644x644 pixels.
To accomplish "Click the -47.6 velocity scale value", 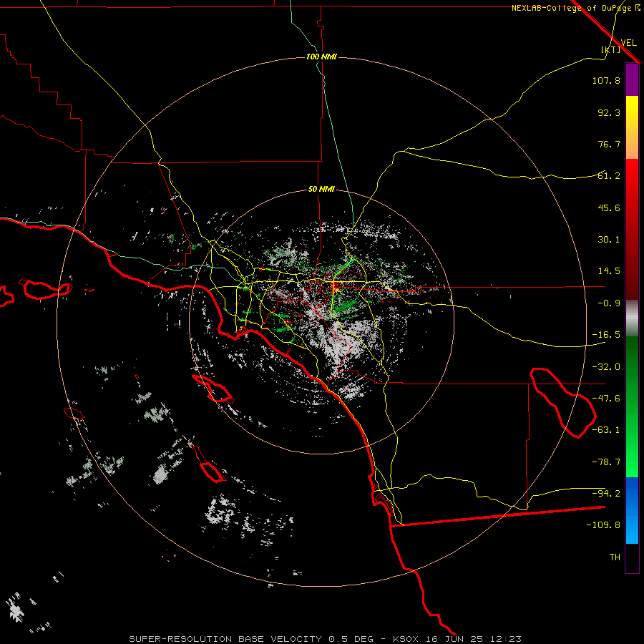I will [x=606, y=399].
